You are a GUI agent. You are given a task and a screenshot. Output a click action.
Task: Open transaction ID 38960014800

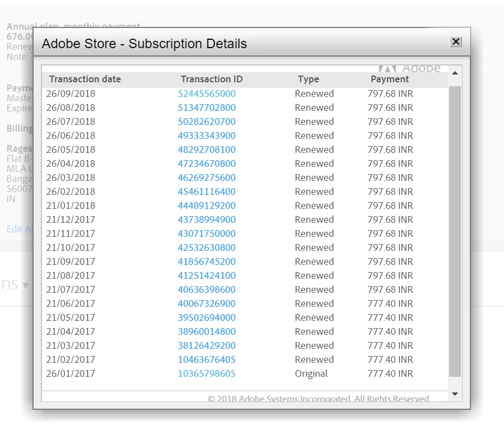207,331
